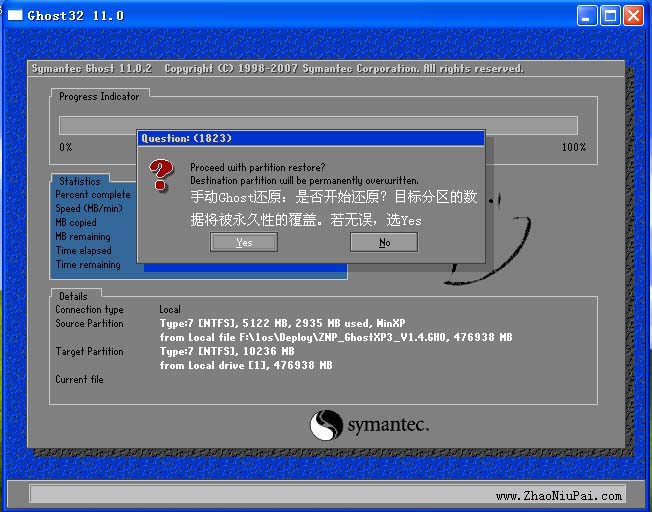Click the Statistics heading
The width and height of the screenshot is (652, 512).
80,181
